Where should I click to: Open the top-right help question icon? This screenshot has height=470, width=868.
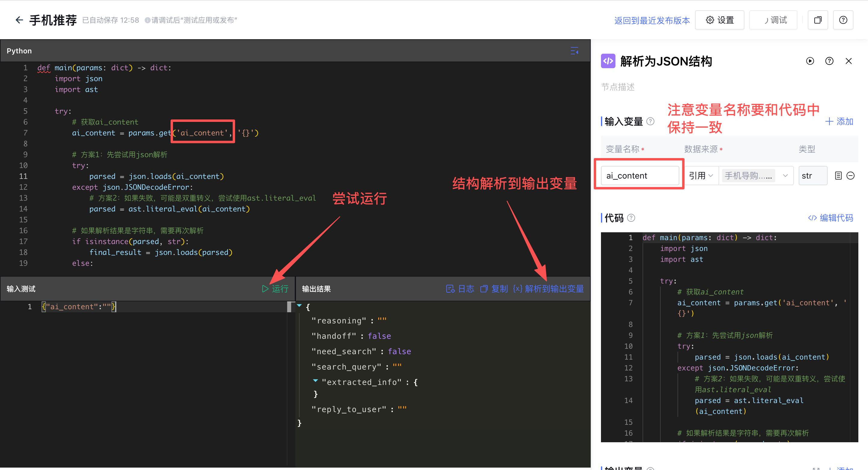click(843, 20)
